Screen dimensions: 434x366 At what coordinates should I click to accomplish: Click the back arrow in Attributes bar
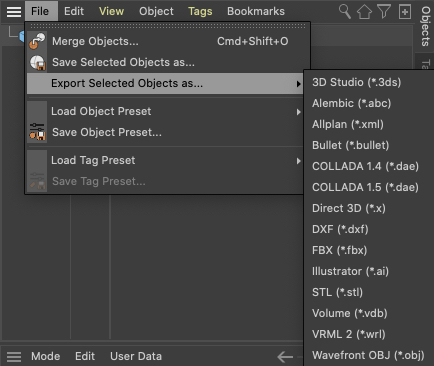(285, 357)
